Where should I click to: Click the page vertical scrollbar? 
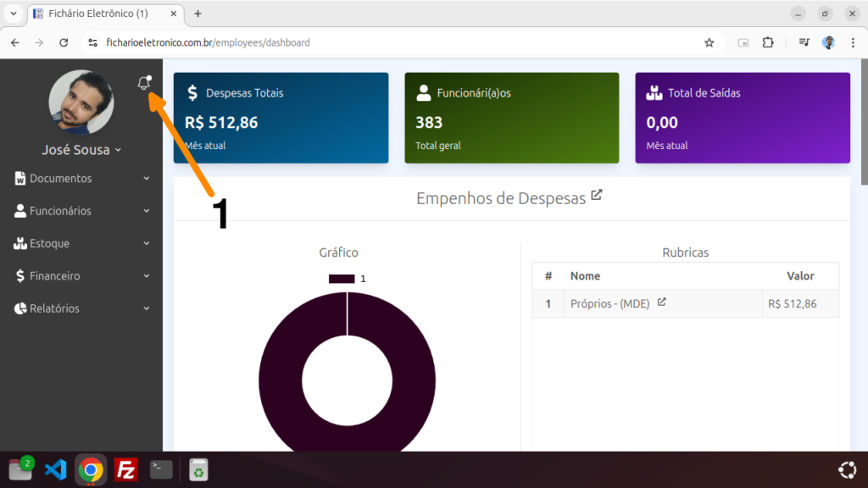[864, 122]
